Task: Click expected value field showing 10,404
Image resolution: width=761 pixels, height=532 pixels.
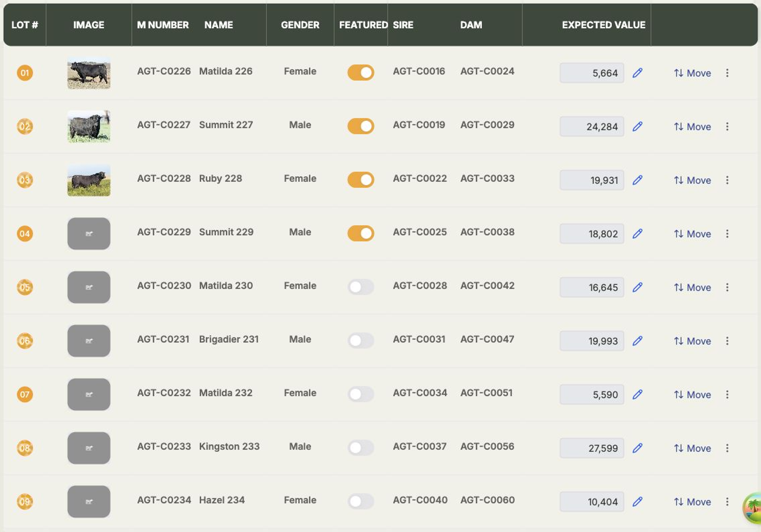Action: coord(592,502)
